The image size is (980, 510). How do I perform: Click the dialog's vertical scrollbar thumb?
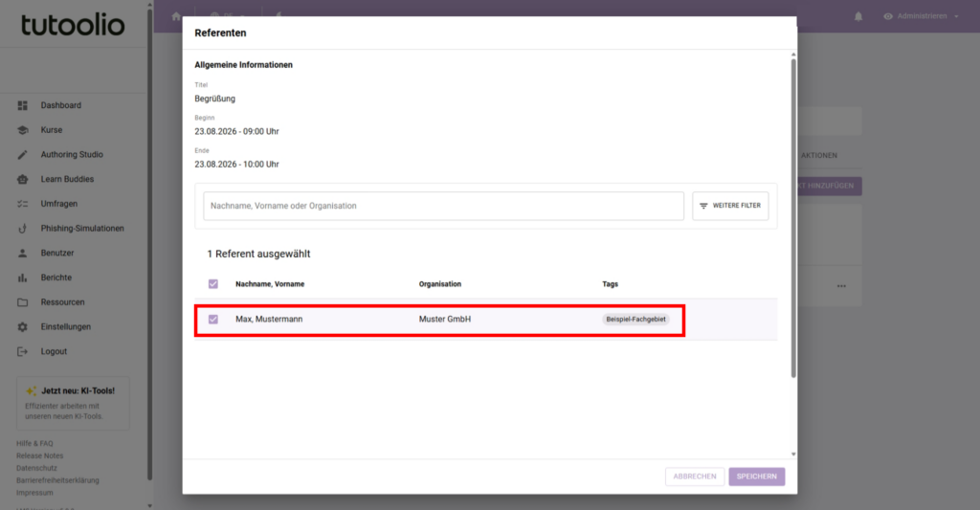tap(793, 219)
